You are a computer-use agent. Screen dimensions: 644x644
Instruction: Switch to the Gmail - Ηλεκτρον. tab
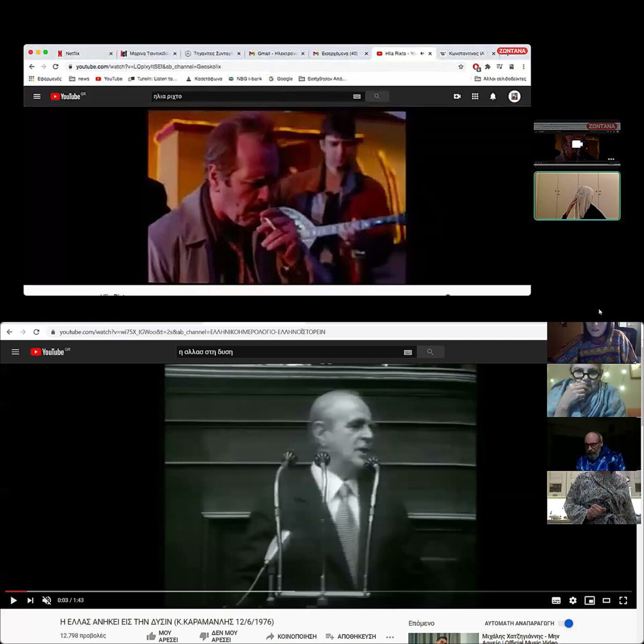click(x=274, y=54)
